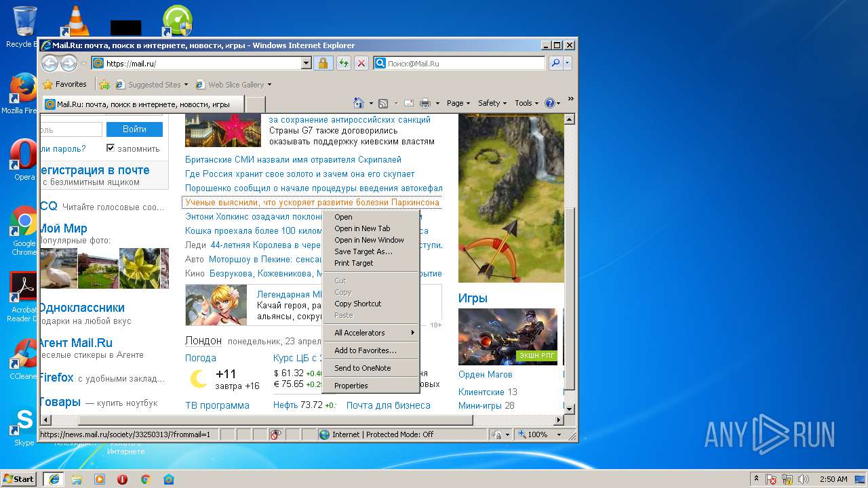
Task: Click the Home icon in command bar
Action: click(x=359, y=103)
